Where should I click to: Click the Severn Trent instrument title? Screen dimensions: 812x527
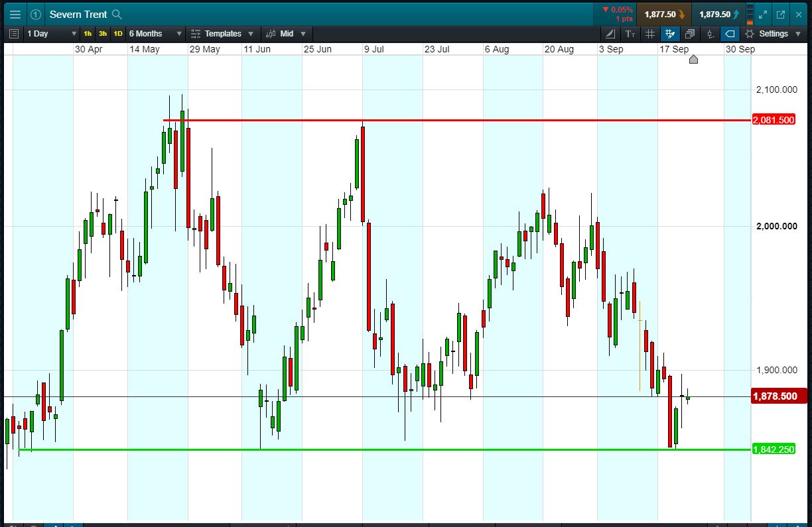click(x=78, y=14)
